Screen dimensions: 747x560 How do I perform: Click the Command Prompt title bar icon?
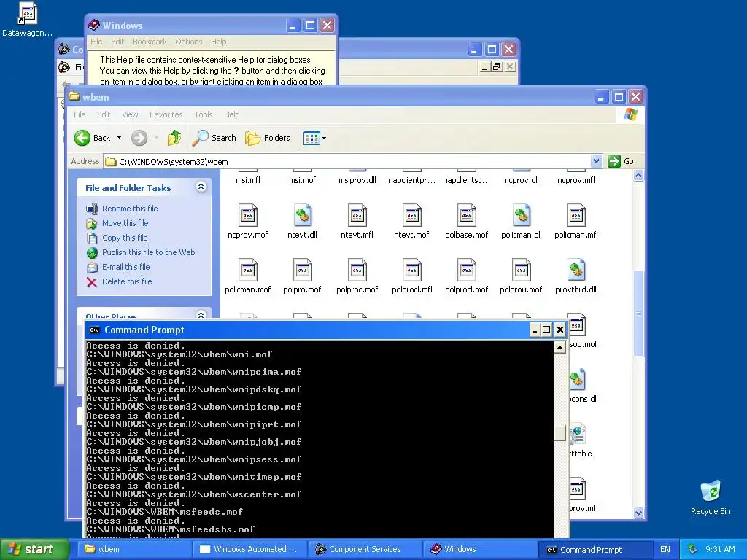pos(94,330)
